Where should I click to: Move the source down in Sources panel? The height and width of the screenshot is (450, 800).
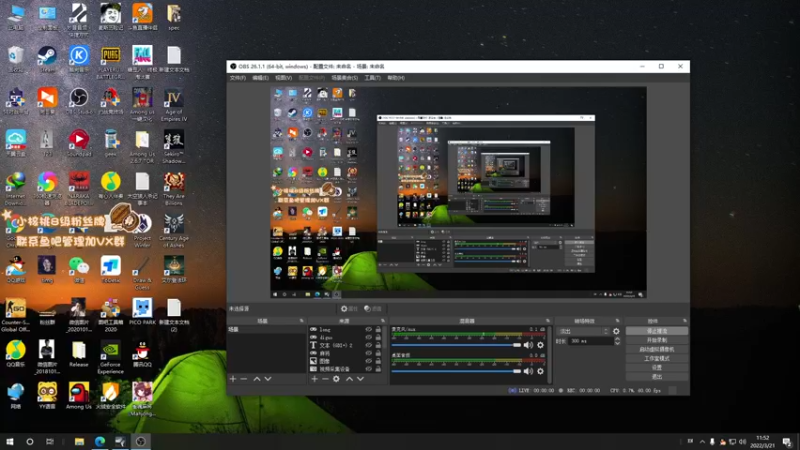[x=360, y=379]
